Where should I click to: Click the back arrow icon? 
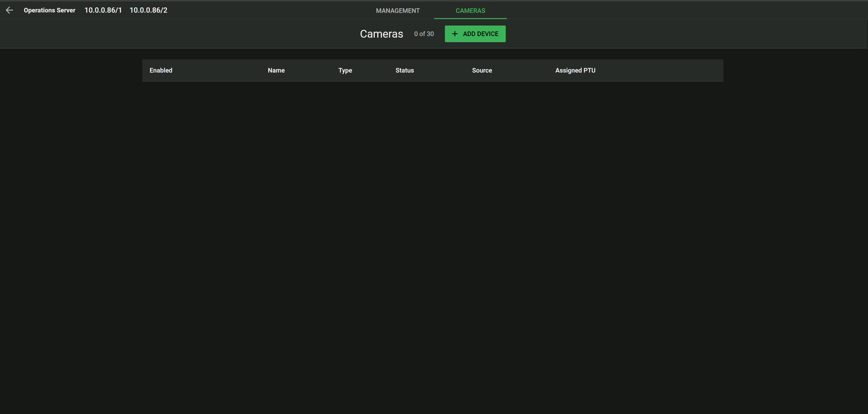tap(9, 10)
